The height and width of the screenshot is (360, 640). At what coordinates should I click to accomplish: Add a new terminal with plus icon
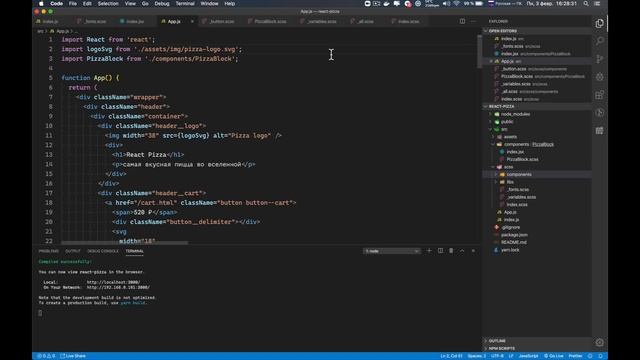tap(429, 251)
